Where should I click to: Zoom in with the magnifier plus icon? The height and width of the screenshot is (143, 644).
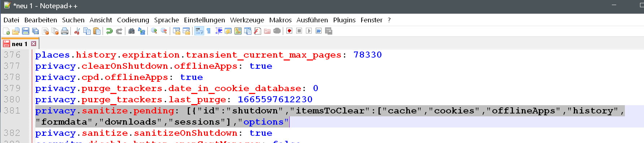(154, 31)
